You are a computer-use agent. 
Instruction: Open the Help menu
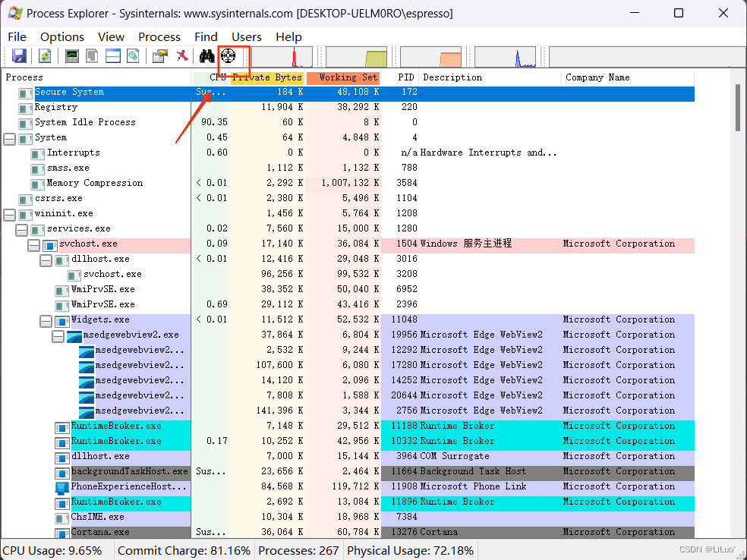[288, 36]
